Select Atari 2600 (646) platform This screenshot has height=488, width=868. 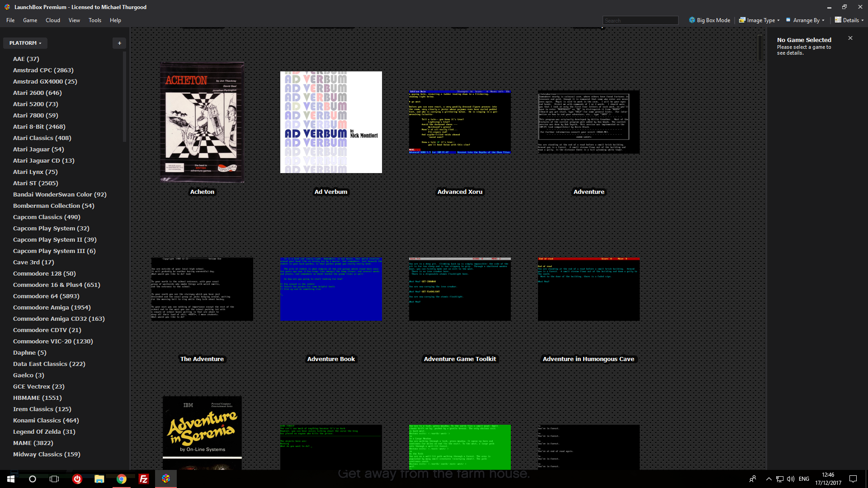pos(38,93)
